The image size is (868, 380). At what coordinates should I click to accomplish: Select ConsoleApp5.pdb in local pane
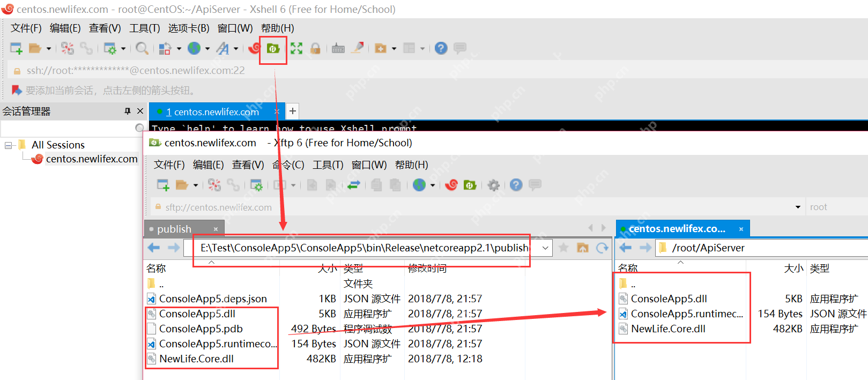click(x=201, y=329)
